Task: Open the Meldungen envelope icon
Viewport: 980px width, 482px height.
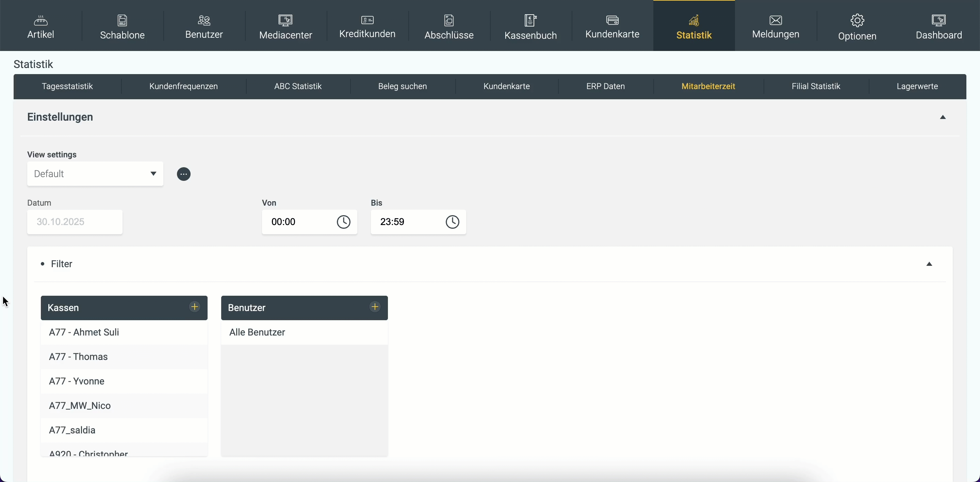Action: click(775, 20)
